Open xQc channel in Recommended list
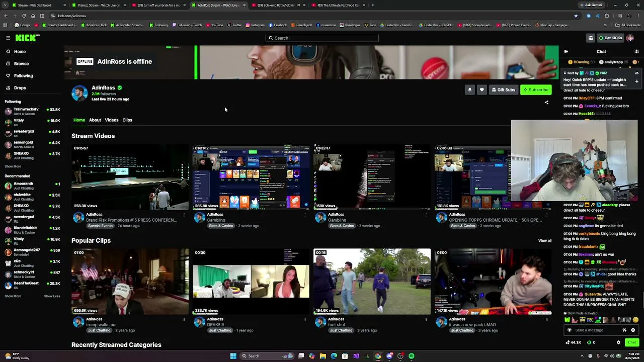The width and height of the screenshot is (644, 362). click(32, 263)
